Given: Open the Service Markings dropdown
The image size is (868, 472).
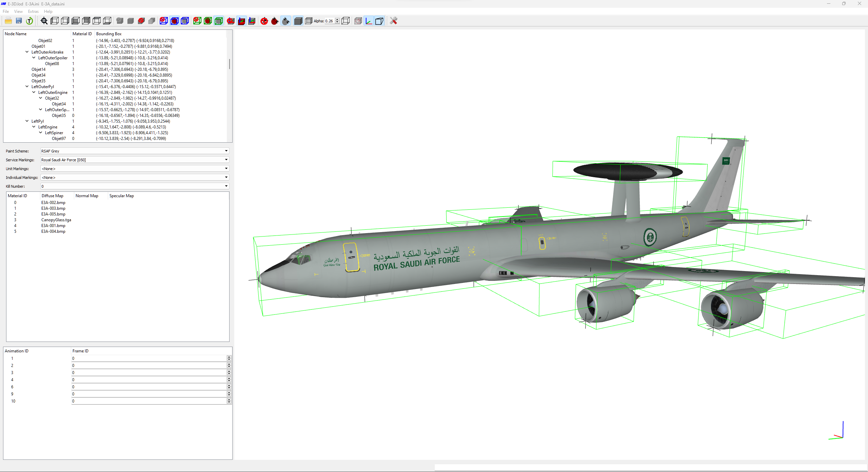Looking at the screenshot, I should coord(135,160).
